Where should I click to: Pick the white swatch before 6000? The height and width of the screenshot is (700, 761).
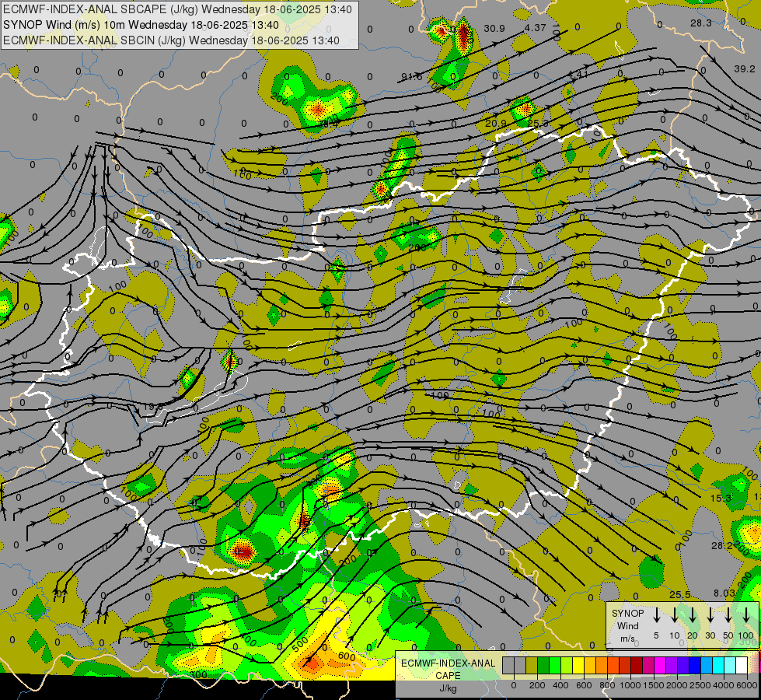742,665
